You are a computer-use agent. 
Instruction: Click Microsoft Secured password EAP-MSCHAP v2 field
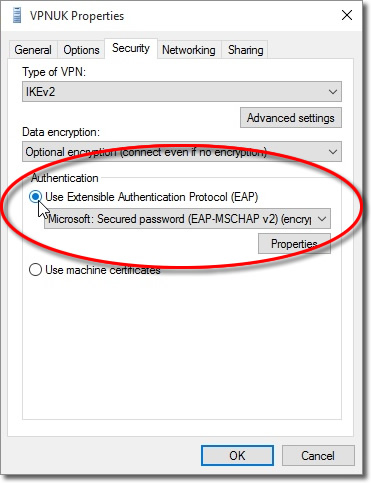tap(187, 219)
